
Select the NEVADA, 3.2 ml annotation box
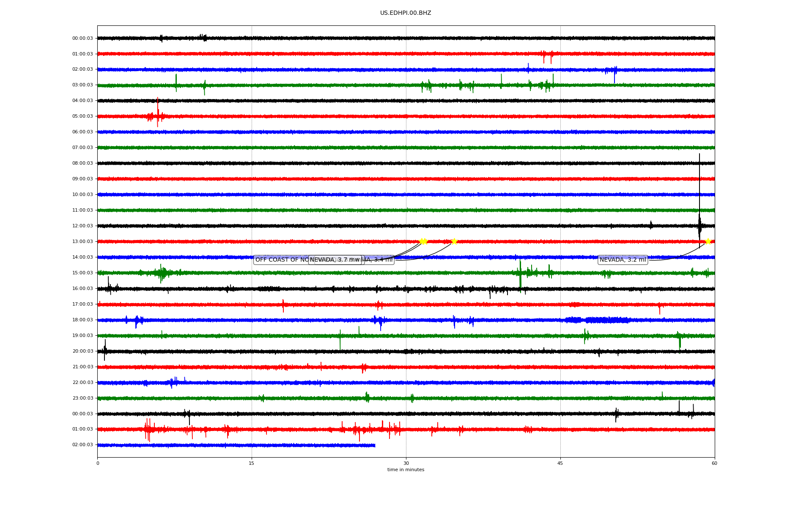[623, 260]
